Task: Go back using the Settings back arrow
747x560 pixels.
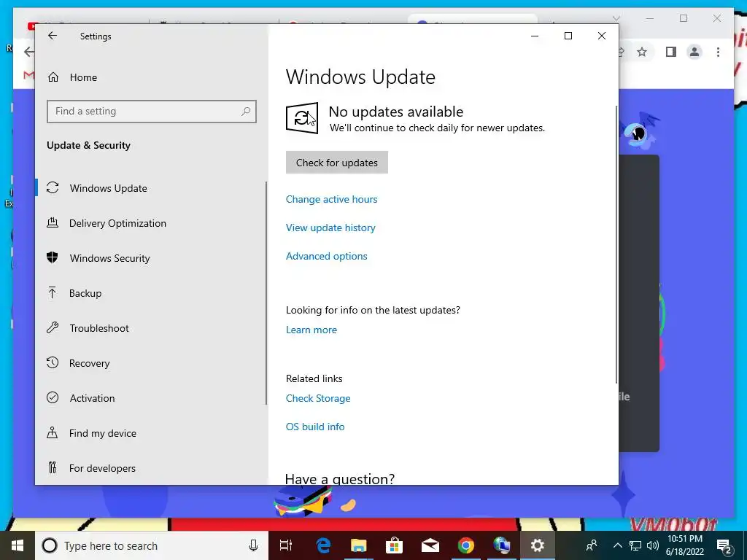Action: point(53,36)
